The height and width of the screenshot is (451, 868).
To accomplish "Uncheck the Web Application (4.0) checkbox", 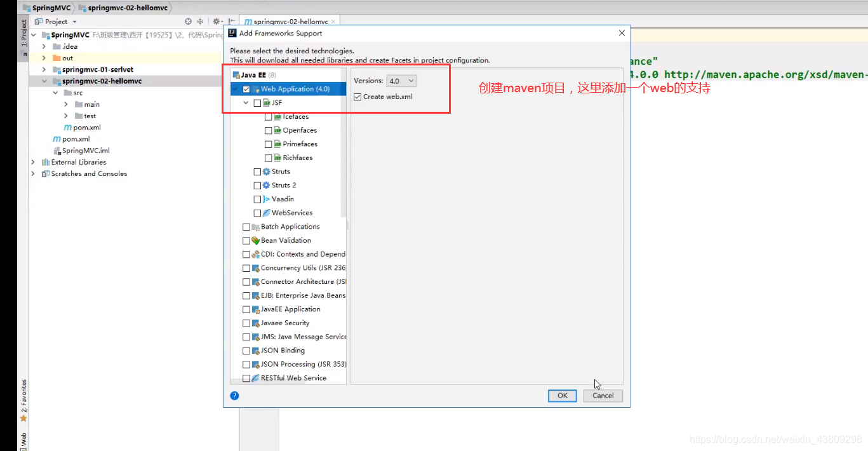I will 246,89.
